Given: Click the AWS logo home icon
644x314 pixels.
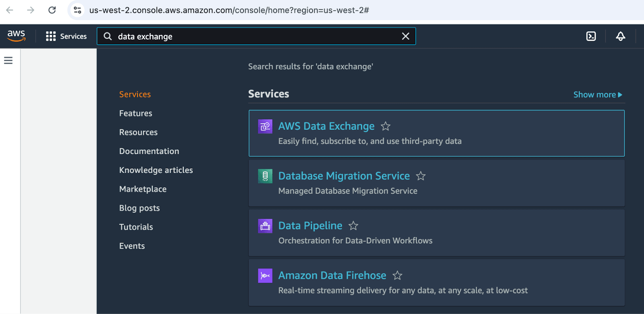Looking at the screenshot, I should 16,36.
